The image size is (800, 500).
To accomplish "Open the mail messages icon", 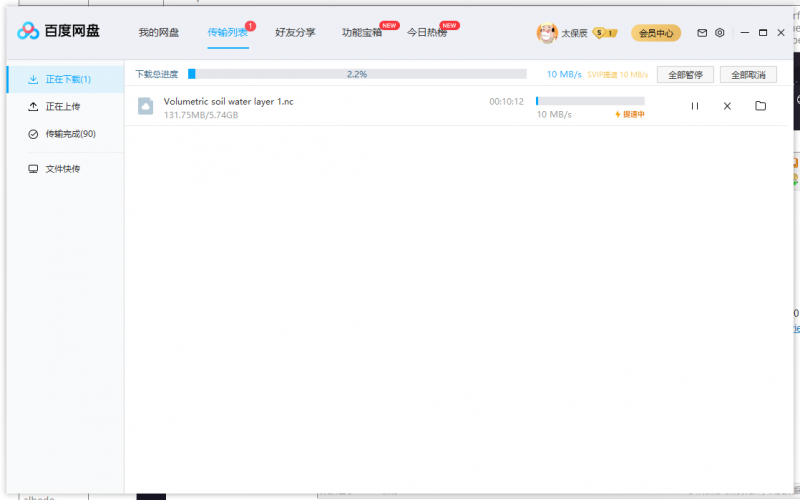I will pyautogui.click(x=702, y=33).
